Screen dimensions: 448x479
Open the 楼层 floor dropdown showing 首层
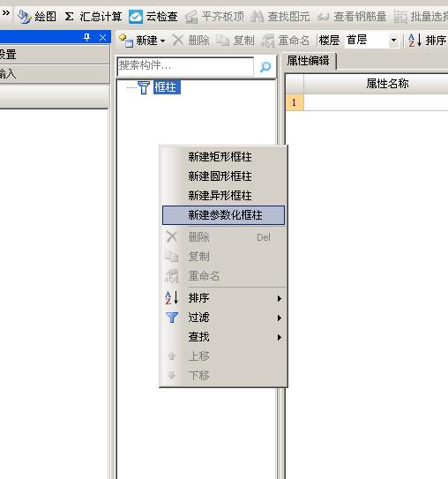coord(371,40)
